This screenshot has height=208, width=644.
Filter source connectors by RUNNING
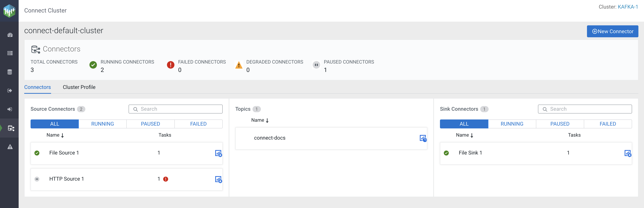pos(102,124)
